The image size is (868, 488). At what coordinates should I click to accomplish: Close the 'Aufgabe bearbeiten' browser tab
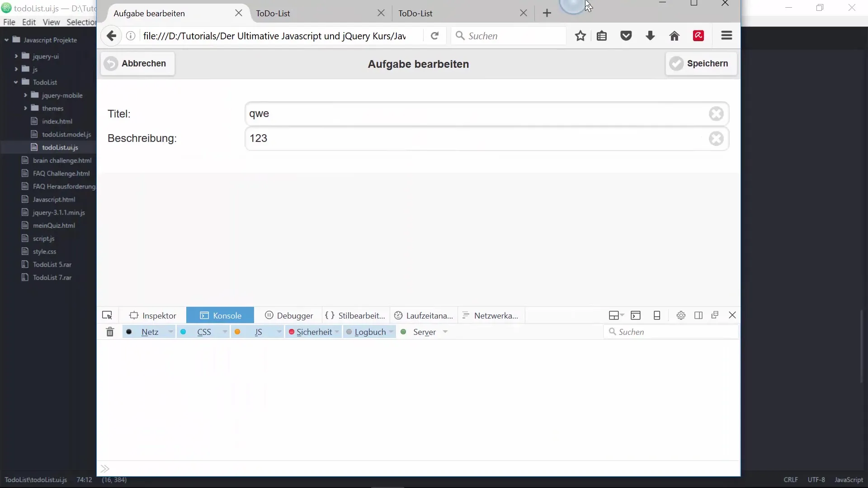[x=239, y=13]
